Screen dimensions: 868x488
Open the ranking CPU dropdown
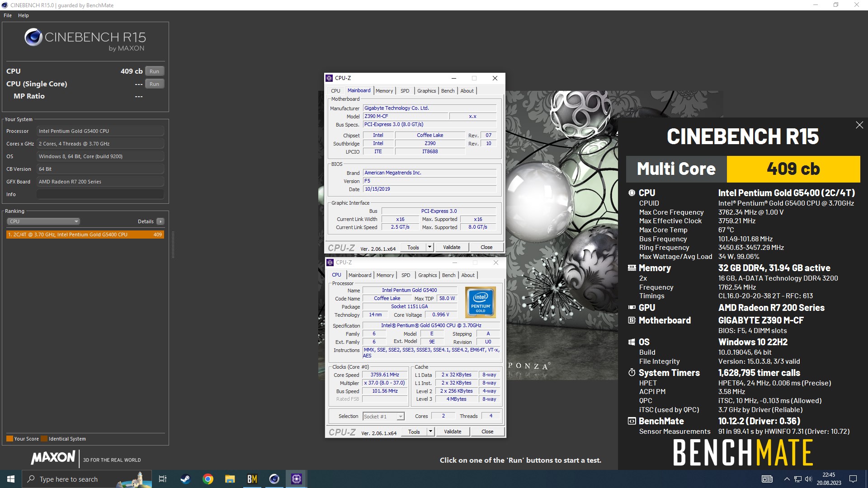[x=43, y=221]
